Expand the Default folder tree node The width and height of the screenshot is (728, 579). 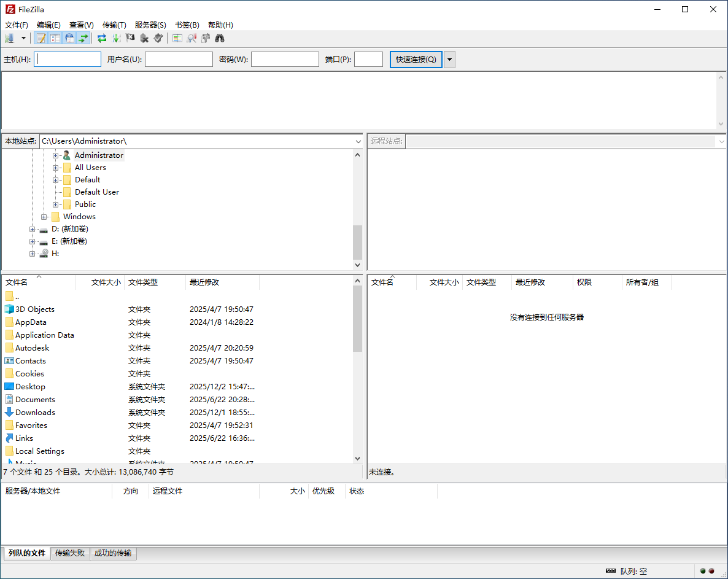[55, 180]
